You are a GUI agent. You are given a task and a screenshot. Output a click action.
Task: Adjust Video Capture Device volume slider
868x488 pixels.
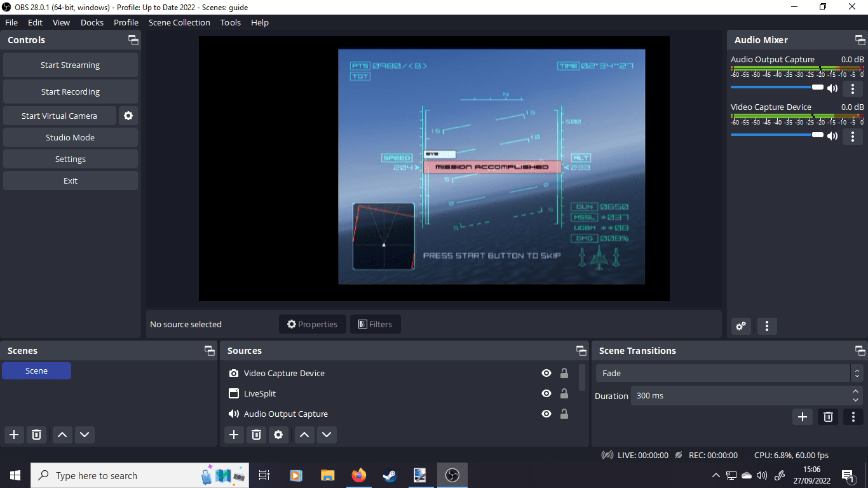click(x=777, y=135)
